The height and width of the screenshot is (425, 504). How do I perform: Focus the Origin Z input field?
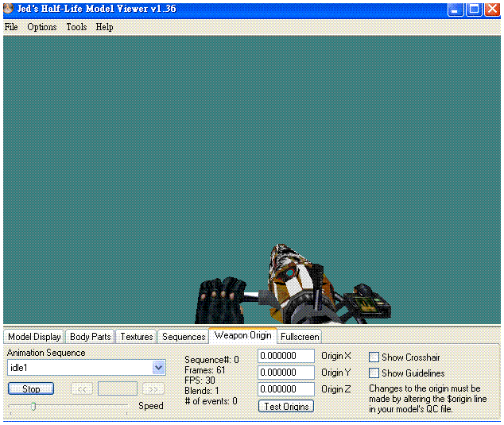coord(286,389)
